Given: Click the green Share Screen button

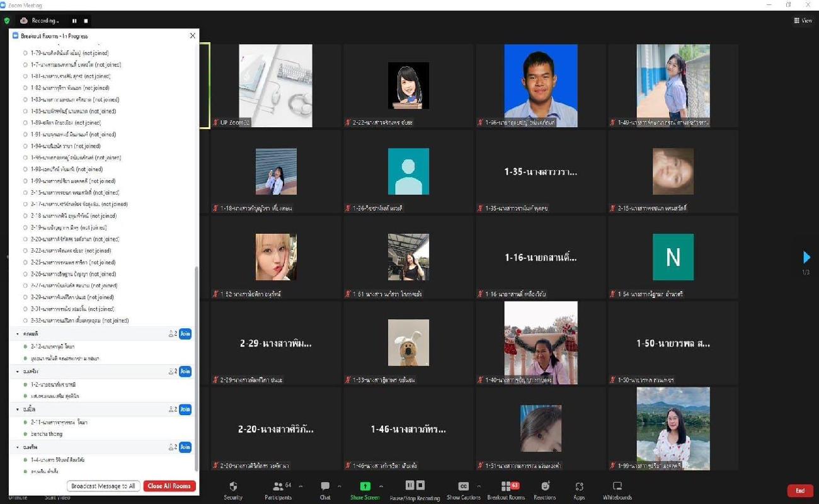Looking at the screenshot, I should [x=365, y=490].
